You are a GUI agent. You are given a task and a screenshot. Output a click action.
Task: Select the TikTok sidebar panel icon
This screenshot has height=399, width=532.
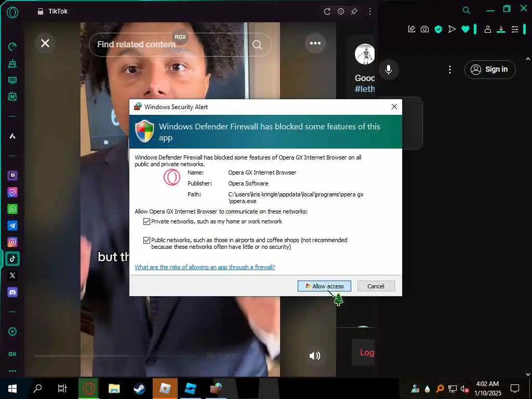[x=12, y=259]
